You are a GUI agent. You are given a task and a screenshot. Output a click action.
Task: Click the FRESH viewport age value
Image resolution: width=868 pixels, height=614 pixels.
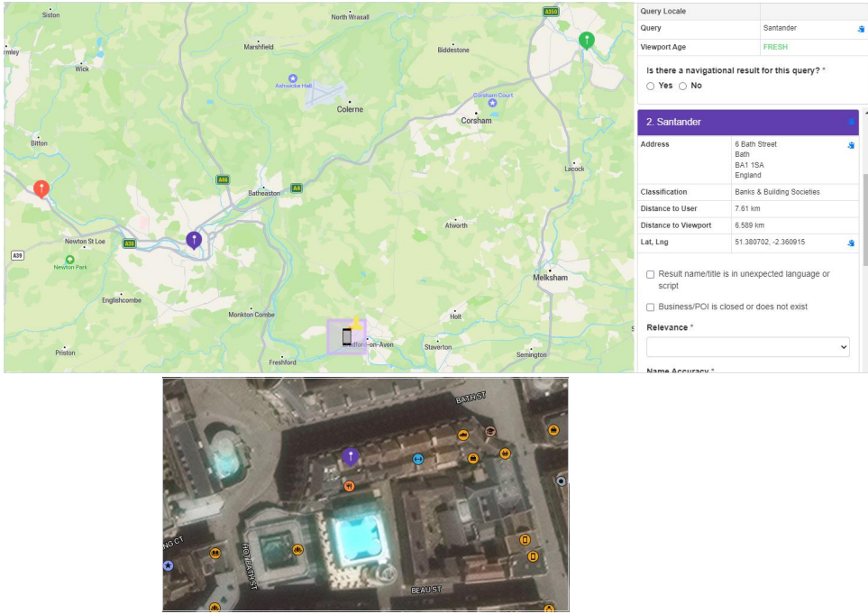pyautogui.click(x=775, y=47)
